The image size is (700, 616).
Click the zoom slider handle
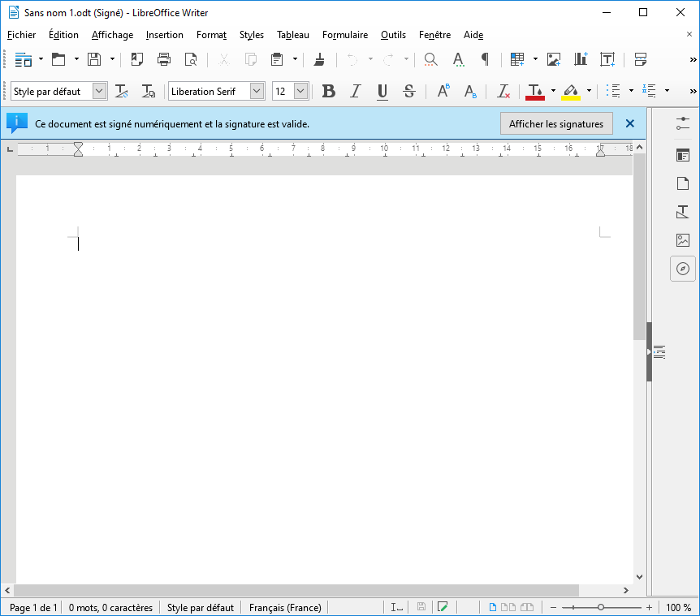(601, 607)
